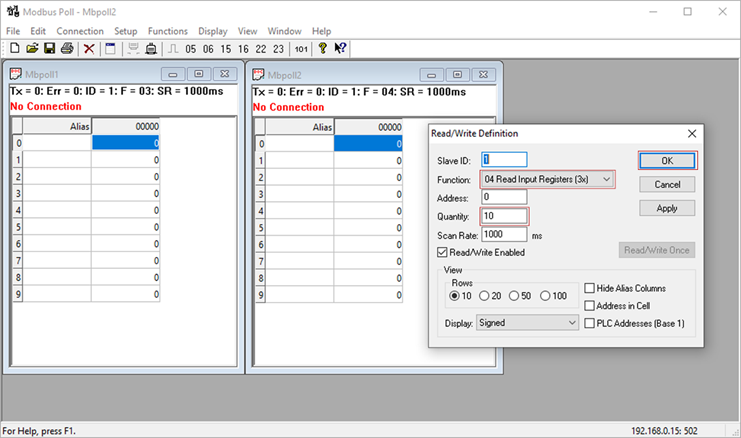The image size is (741, 438).
Task: Click the Apply button
Action: tap(667, 208)
